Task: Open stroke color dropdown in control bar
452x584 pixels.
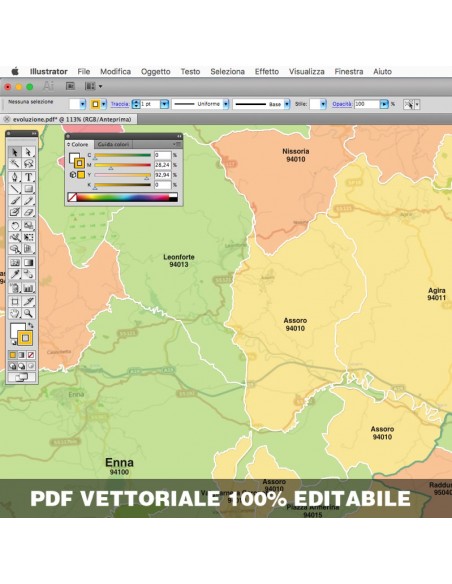Action: pos(104,104)
